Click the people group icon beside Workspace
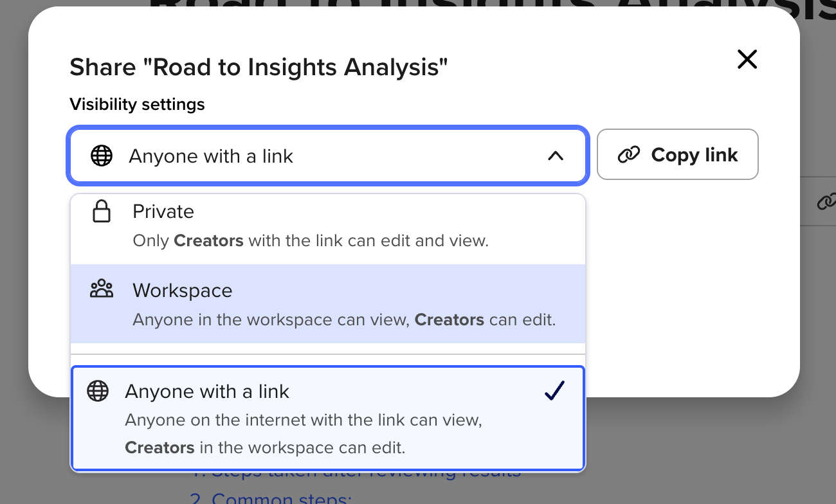 click(x=102, y=290)
